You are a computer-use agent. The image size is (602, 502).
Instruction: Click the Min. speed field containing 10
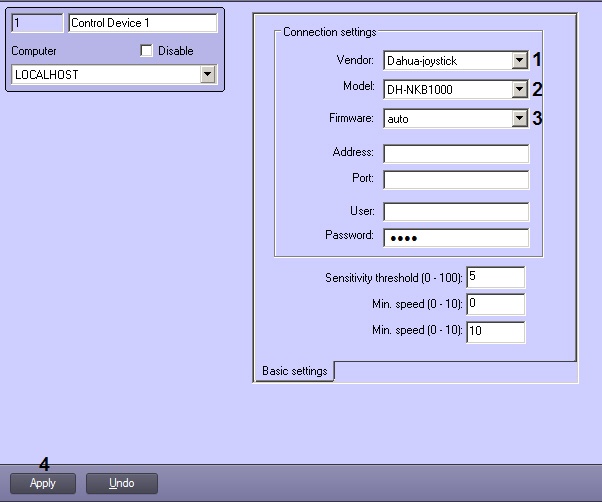[494, 332]
